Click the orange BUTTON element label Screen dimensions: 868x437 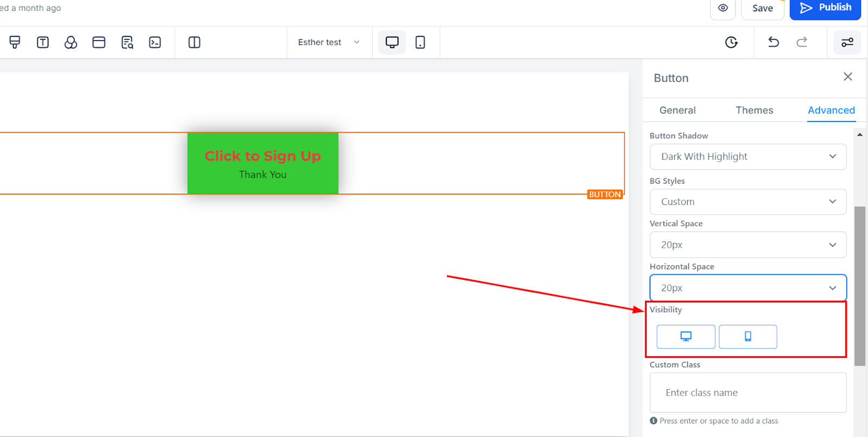point(605,195)
